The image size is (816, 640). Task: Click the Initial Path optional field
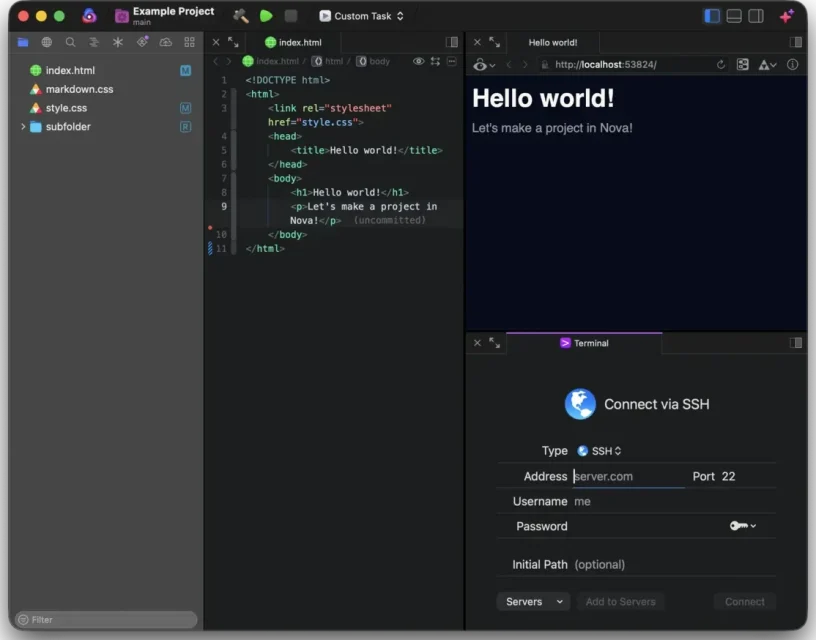pyautogui.click(x=674, y=565)
